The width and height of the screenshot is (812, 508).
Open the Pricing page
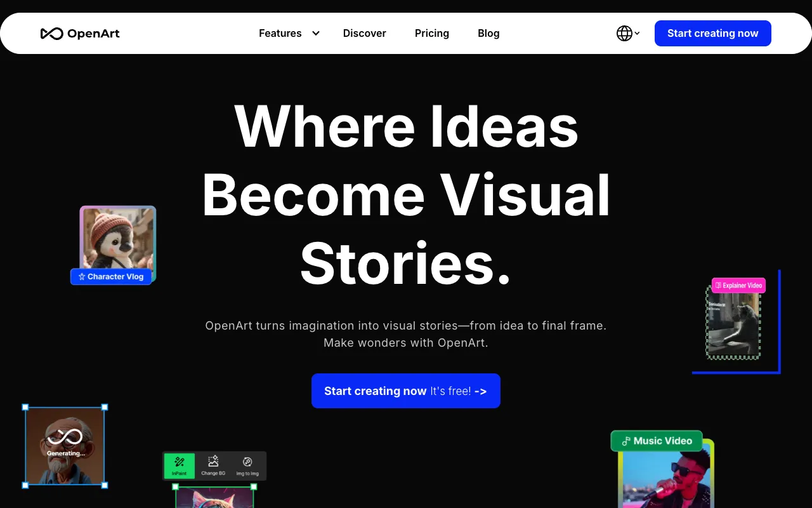click(432, 33)
